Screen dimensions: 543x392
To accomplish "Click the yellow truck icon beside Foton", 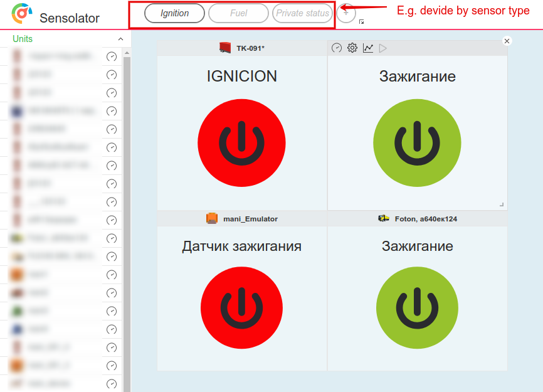I will coord(384,218).
